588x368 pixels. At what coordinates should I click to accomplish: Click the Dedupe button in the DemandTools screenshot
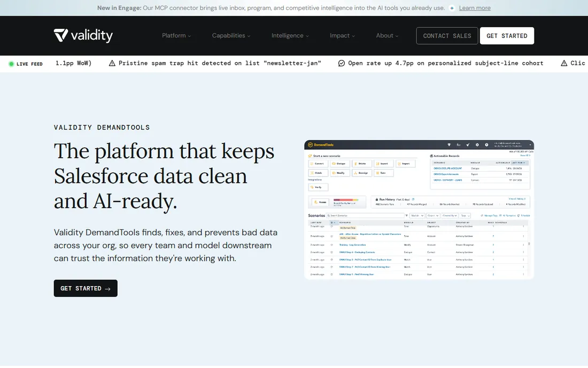pyautogui.click(x=340, y=164)
